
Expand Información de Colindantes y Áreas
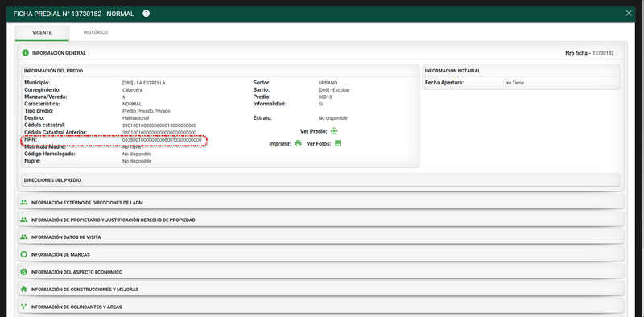point(320,307)
